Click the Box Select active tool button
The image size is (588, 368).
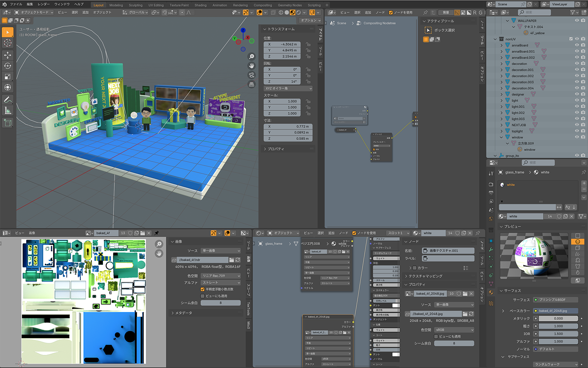click(x=428, y=30)
